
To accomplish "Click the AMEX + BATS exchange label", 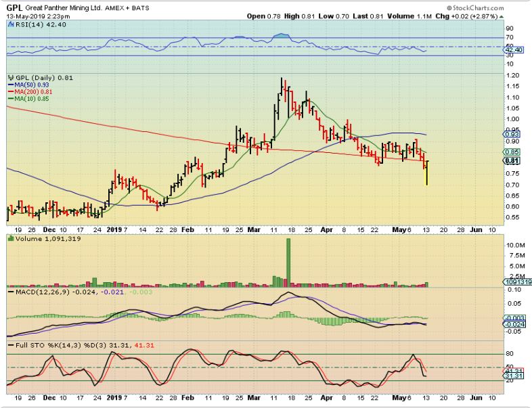I will [127, 8].
